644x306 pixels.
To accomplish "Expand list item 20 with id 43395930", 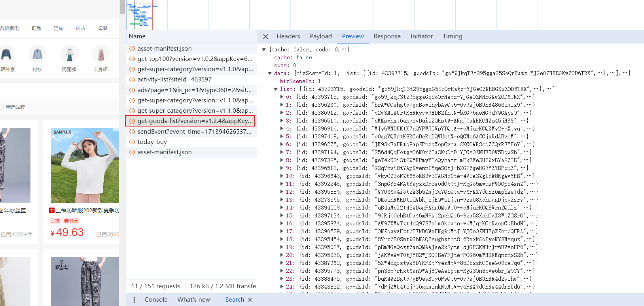I will [x=282, y=255].
